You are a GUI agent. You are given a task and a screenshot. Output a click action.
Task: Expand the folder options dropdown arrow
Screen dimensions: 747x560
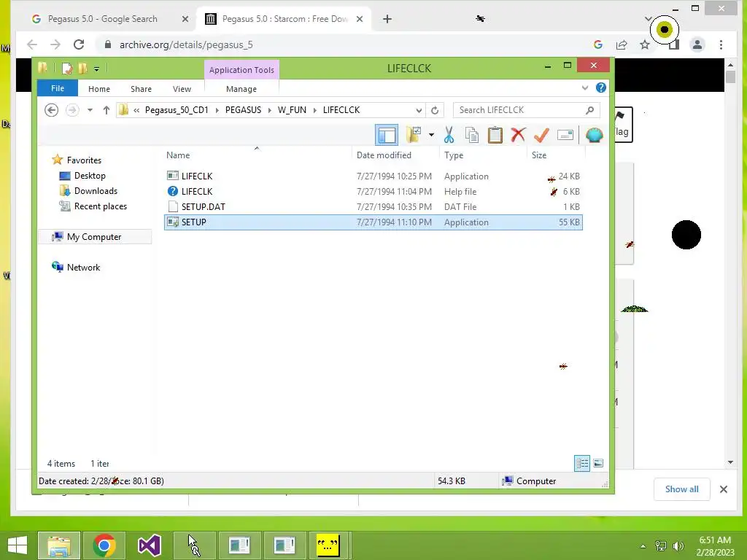[x=431, y=135]
